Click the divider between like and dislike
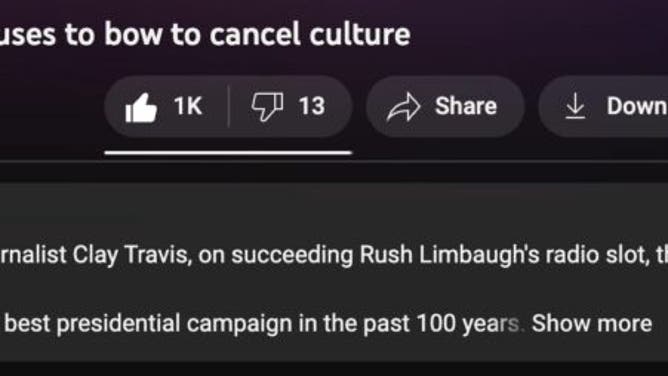 pos(229,106)
